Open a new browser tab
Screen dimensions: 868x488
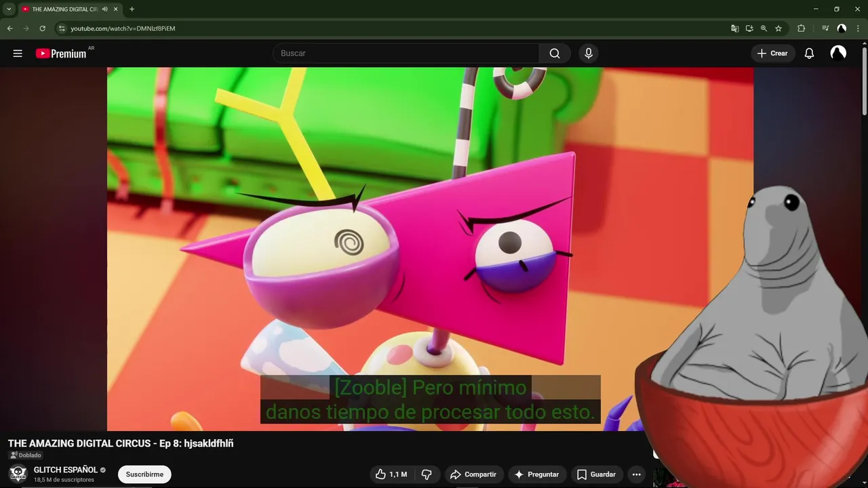point(132,9)
